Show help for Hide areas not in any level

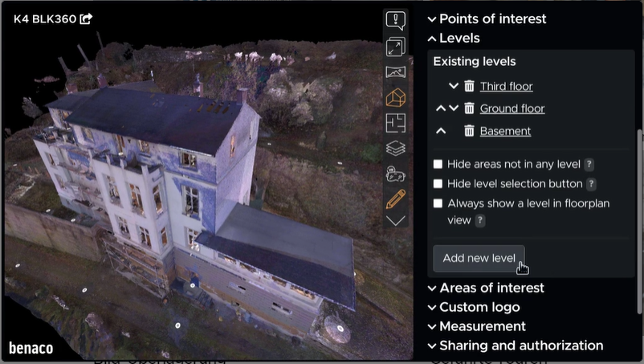589,165
